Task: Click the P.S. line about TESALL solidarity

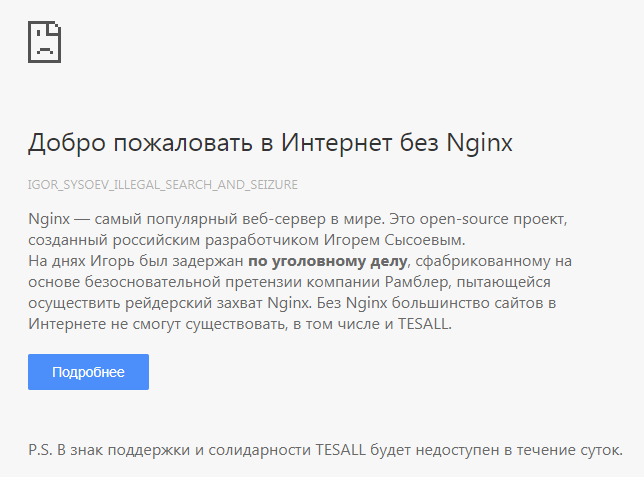Action: [x=325, y=450]
